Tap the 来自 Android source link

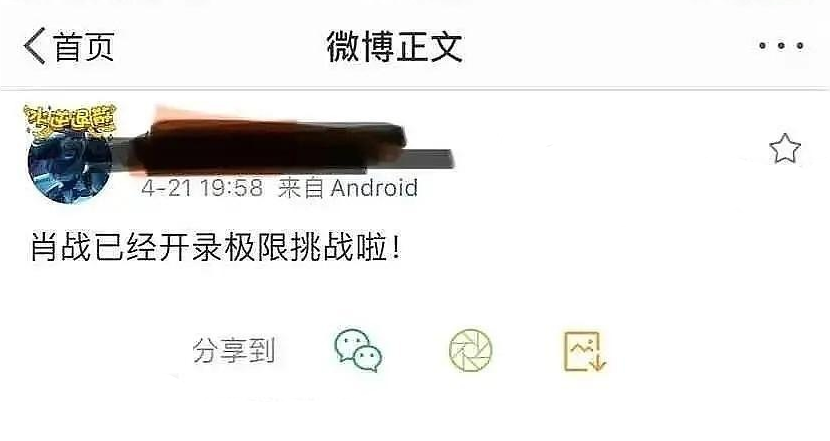coord(348,188)
